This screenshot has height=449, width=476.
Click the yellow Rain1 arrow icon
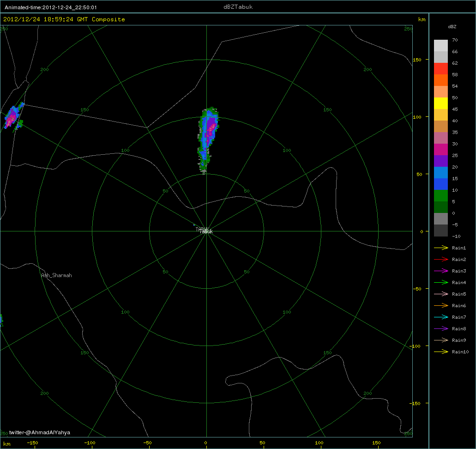[441, 248]
